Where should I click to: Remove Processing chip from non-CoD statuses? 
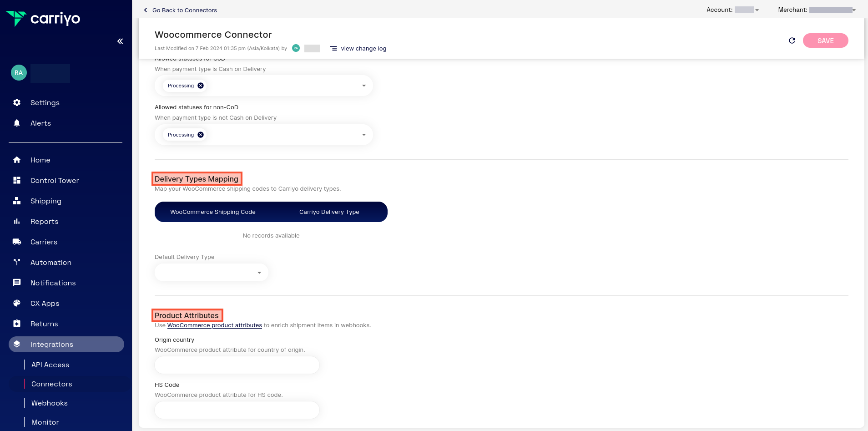coord(201,135)
